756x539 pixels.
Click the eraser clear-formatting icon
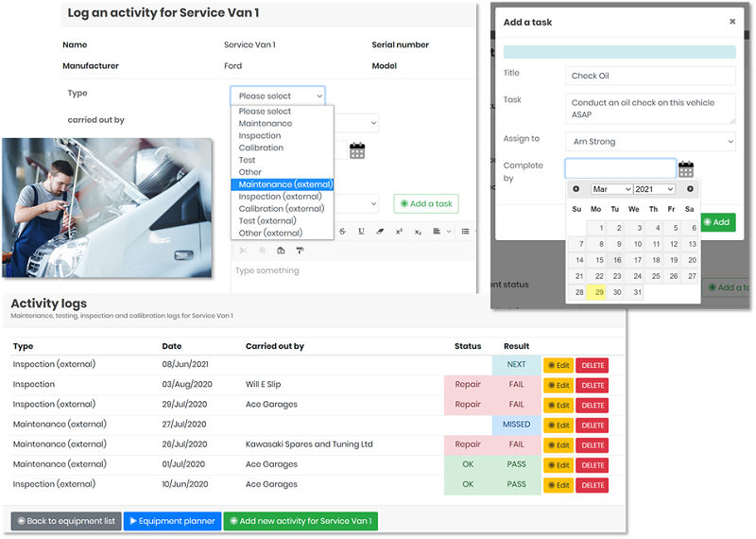point(380,231)
